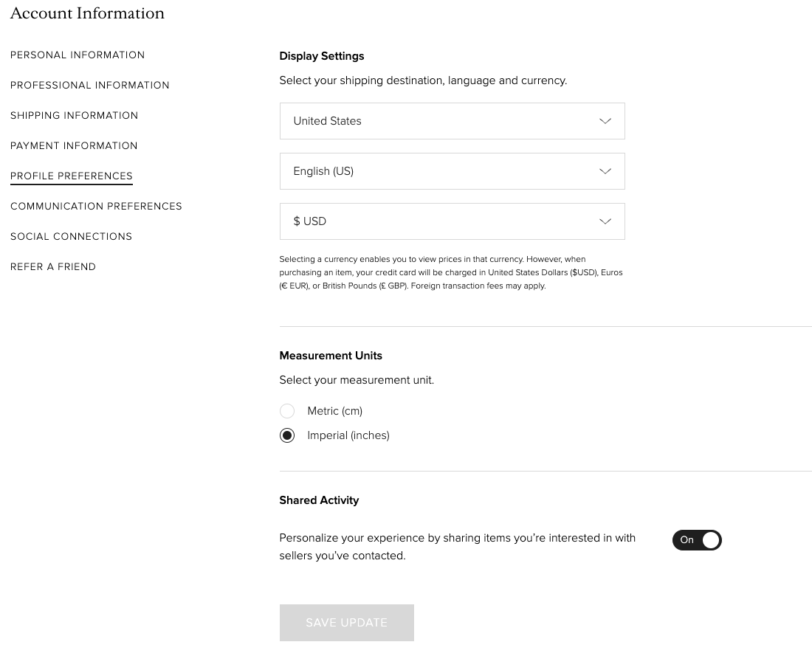Screen dimensions: 812x656
Task: Open Personal Information settings
Action: point(78,55)
